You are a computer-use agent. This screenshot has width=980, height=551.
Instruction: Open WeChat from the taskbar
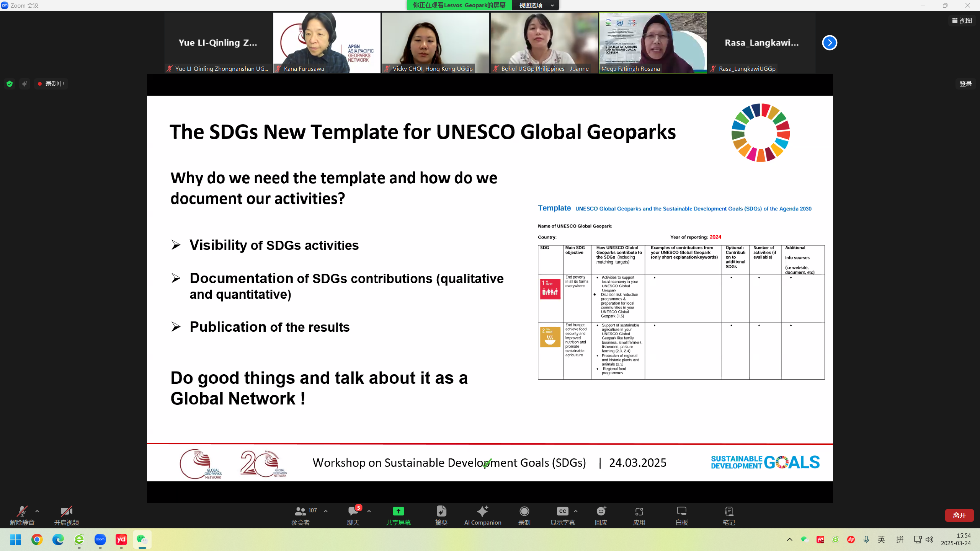142,540
